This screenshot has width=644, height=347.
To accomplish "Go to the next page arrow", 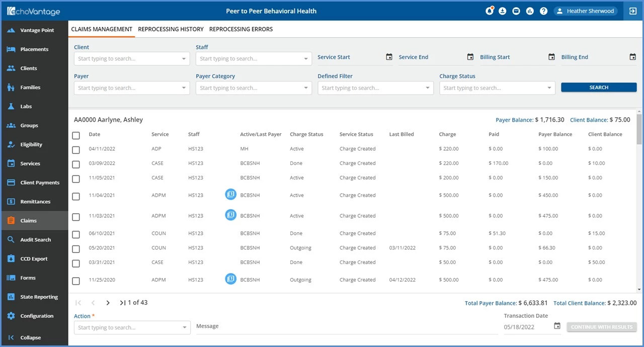I will click(x=108, y=303).
